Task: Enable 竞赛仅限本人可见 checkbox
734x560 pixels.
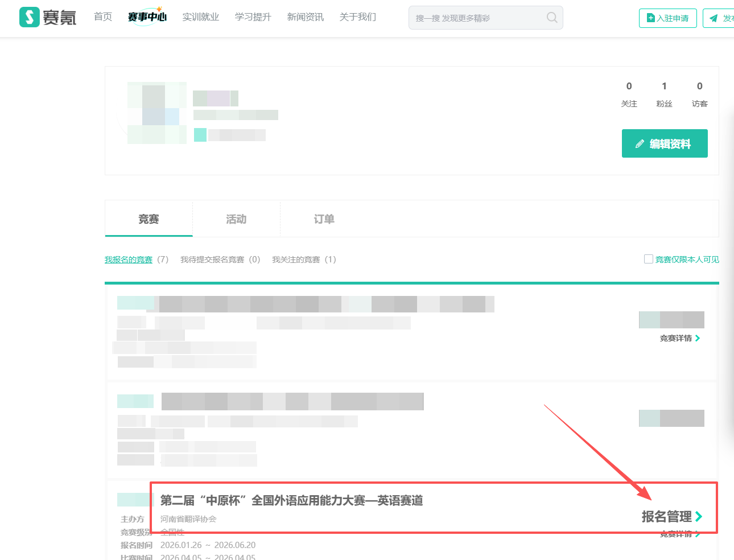Action: [x=648, y=259]
